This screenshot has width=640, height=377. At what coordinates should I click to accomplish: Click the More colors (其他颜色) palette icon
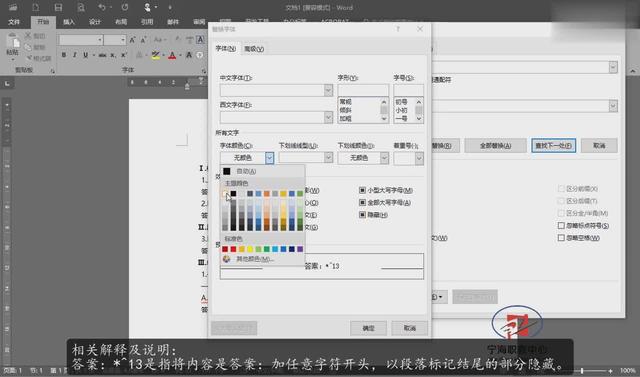coord(227,259)
